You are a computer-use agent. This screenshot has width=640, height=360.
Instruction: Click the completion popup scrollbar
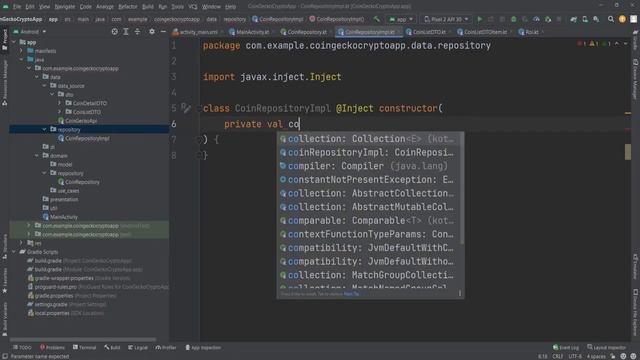pyautogui.click(x=462, y=188)
